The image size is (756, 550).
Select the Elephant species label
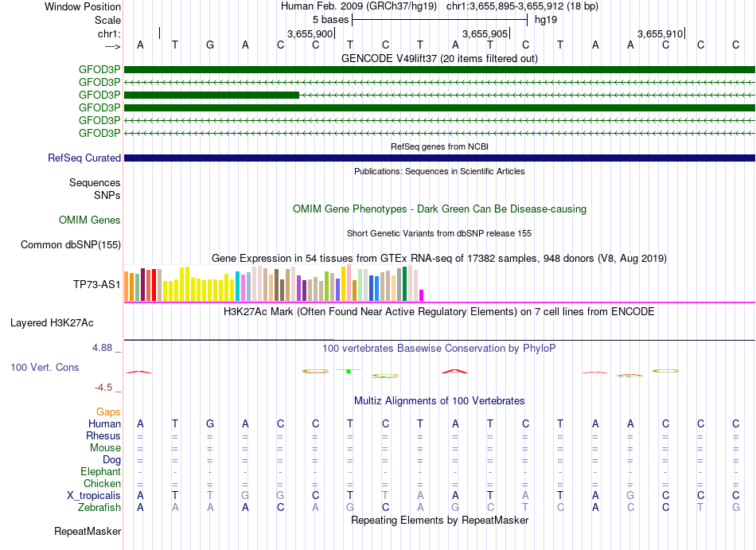[101, 471]
